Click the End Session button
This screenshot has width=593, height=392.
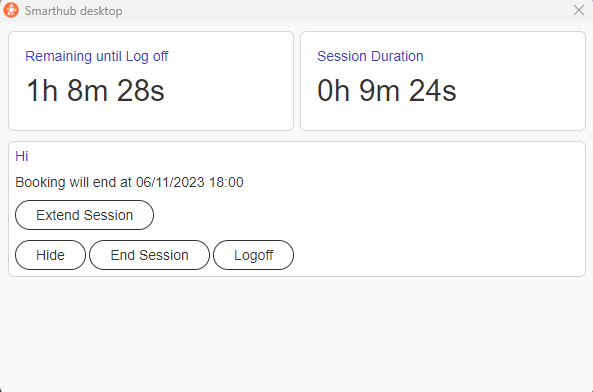pyautogui.click(x=149, y=255)
